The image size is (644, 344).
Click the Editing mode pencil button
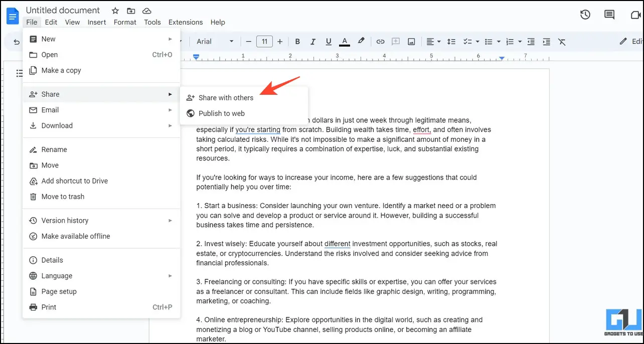tap(630, 42)
